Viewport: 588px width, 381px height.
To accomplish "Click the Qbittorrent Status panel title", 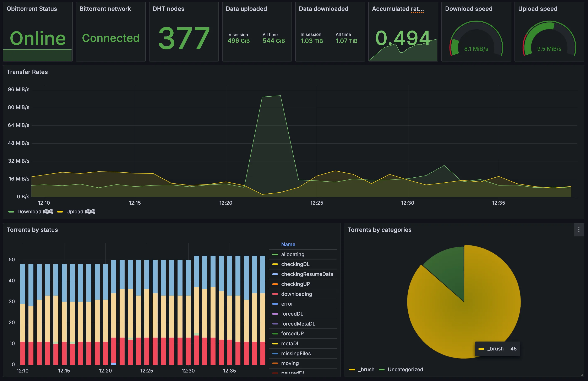I will coord(32,9).
